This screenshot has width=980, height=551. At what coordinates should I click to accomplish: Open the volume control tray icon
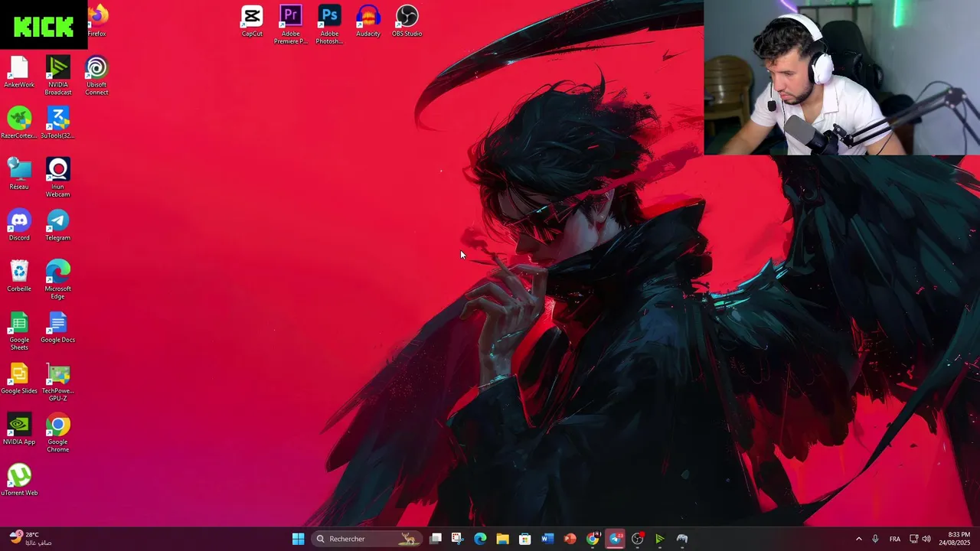click(926, 539)
